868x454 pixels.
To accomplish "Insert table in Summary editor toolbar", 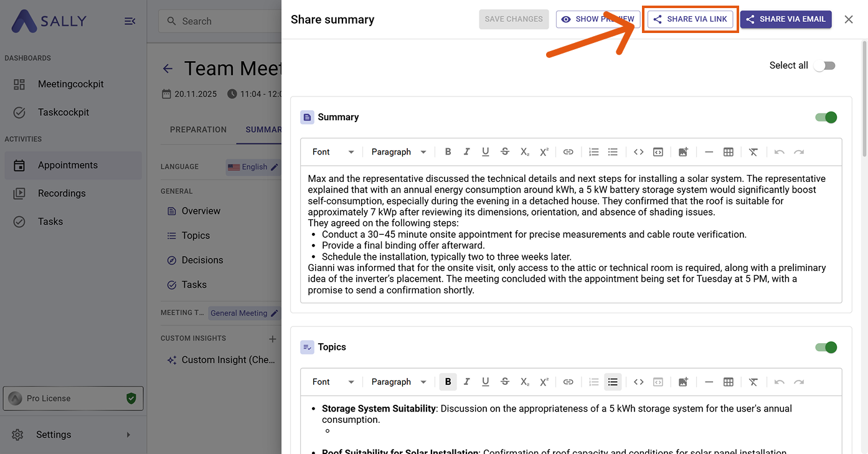I will pyautogui.click(x=728, y=152).
